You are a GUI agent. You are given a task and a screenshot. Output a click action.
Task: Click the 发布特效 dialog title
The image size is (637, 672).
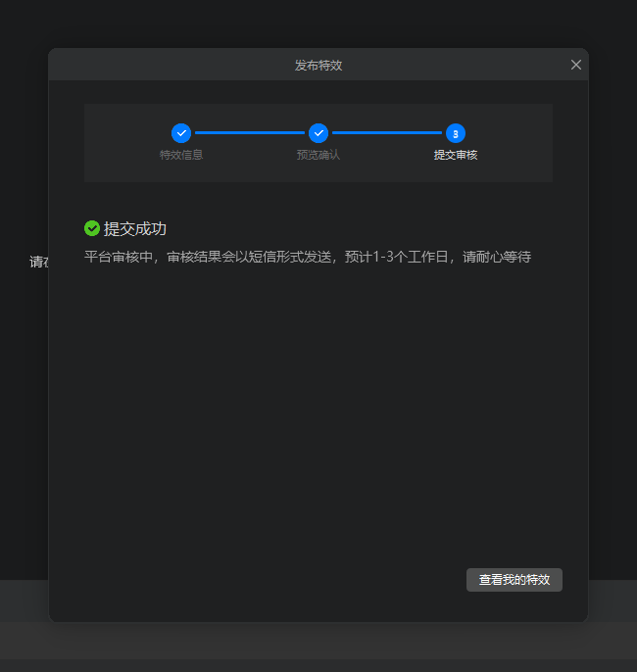pos(318,65)
